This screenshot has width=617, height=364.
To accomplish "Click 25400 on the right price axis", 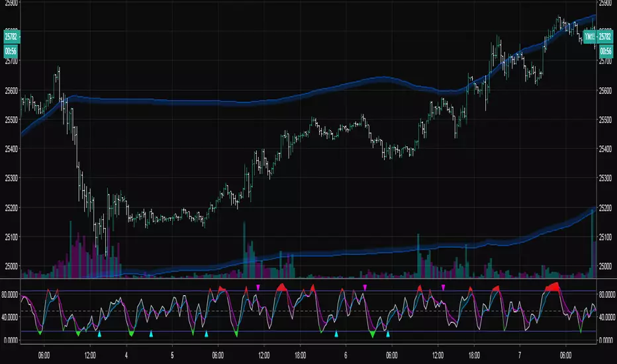I will pyautogui.click(x=606, y=149).
